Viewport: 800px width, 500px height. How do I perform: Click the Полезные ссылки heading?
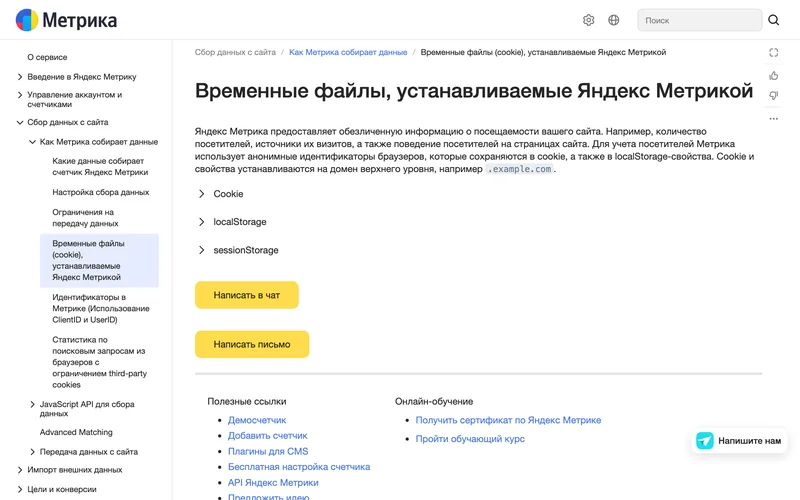[246, 402]
